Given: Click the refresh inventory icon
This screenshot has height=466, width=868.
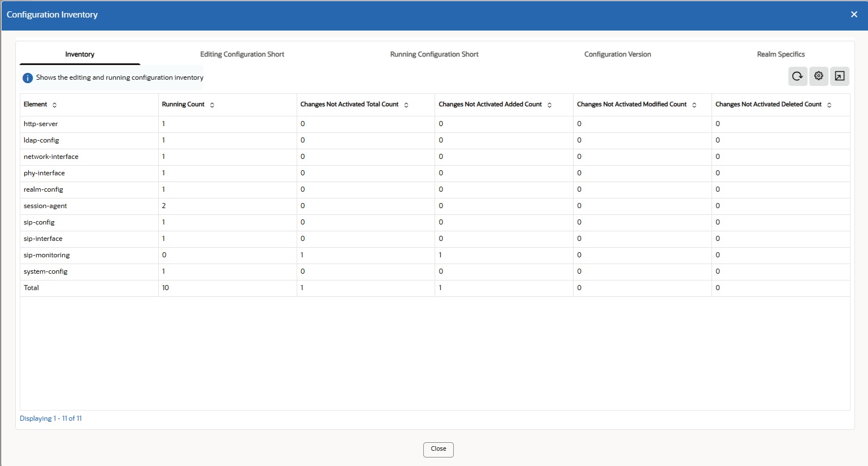Looking at the screenshot, I should (797, 76).
